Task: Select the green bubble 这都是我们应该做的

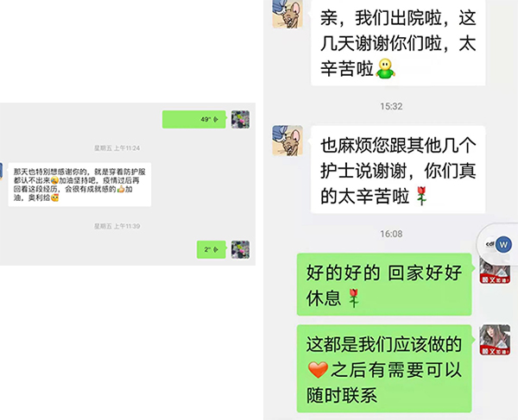Action: tap(384, 368)
